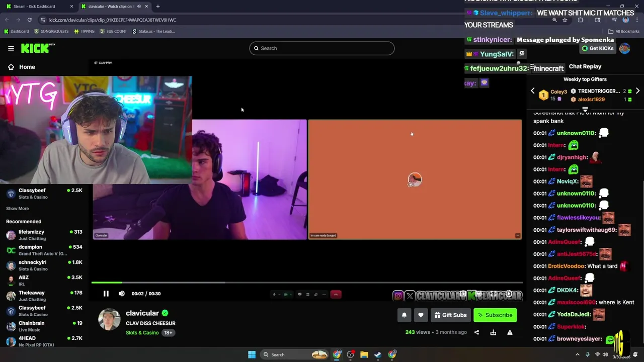The width and height of the screenshot is (644, 362).
Task: Click the Get KICKs button
Action: click(x=598, y=48)
